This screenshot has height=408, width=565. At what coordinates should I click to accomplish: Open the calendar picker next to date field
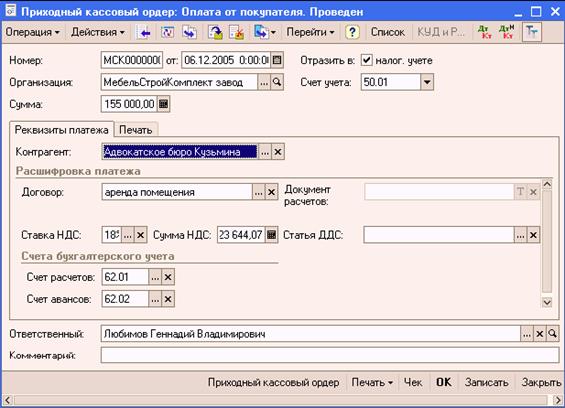pos(277,60)
